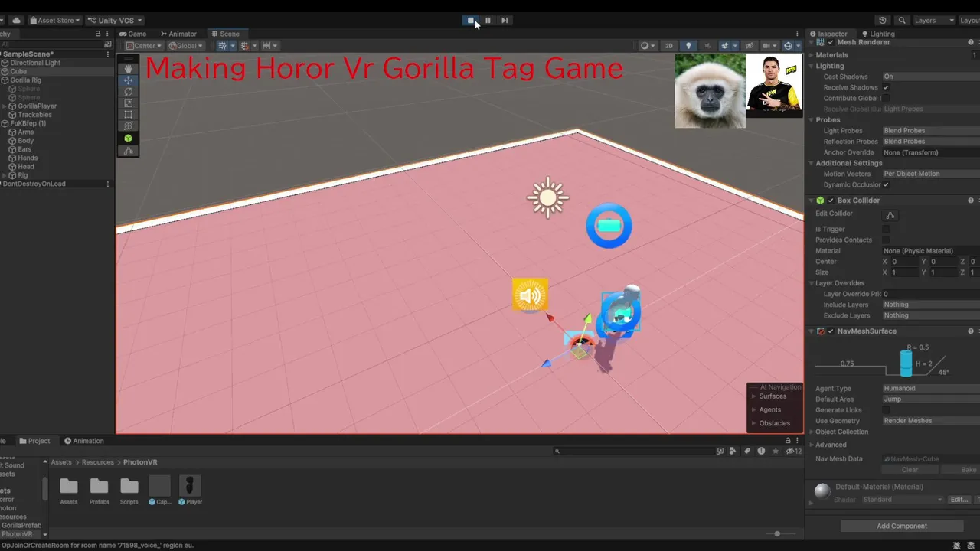The width and height of the screenshot is (980, 551).
Task: Open the Unity VCS dropdown
Action: [x=115, y=21]
